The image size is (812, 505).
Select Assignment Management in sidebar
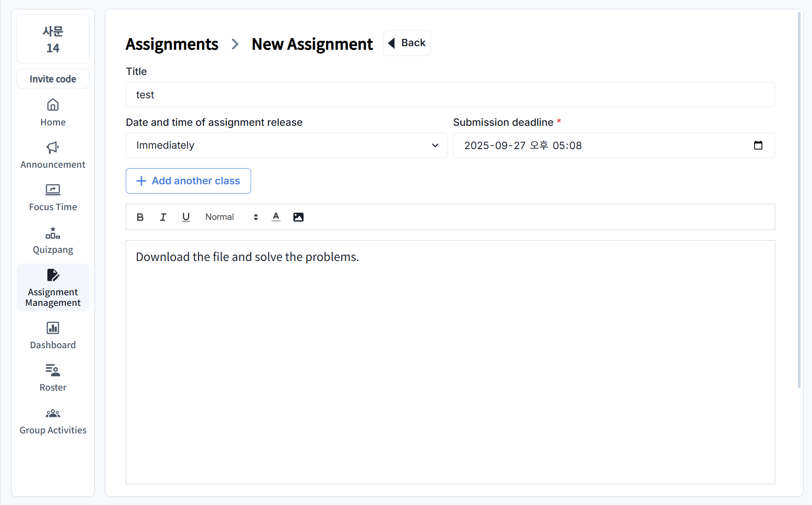coord(53,288)
